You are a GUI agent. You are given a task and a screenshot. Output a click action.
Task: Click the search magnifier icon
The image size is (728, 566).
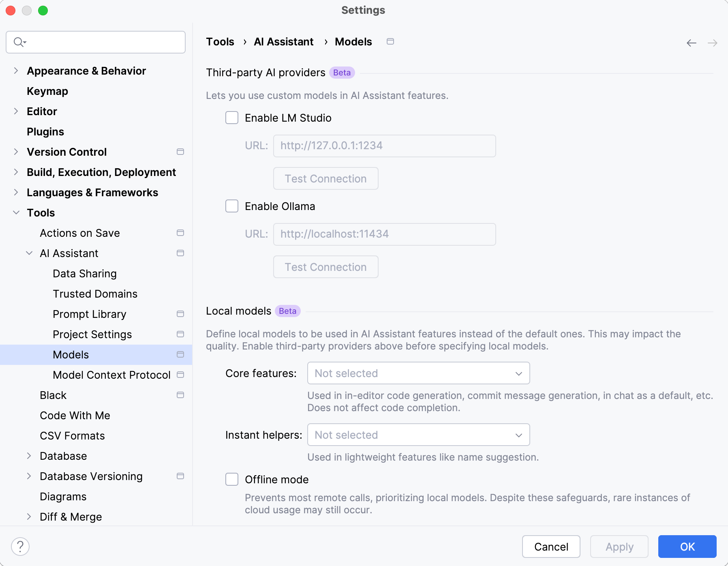[x=19, y=42]
